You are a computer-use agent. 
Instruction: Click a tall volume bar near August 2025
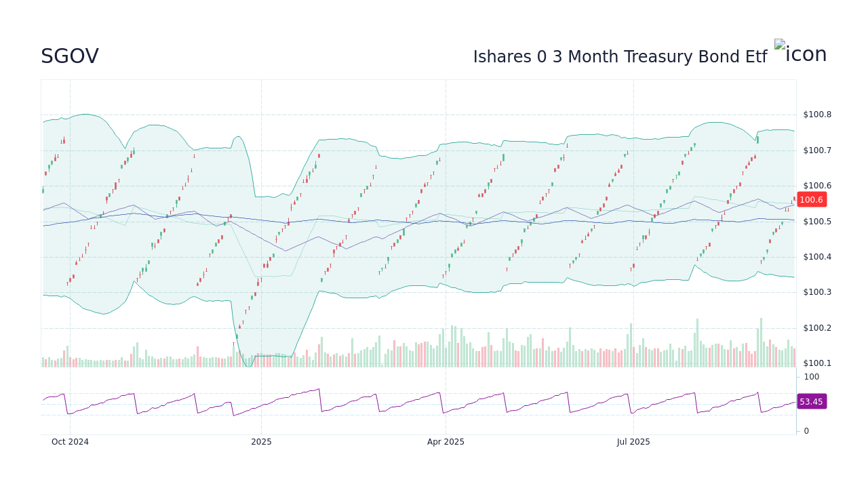click(698, 339)
